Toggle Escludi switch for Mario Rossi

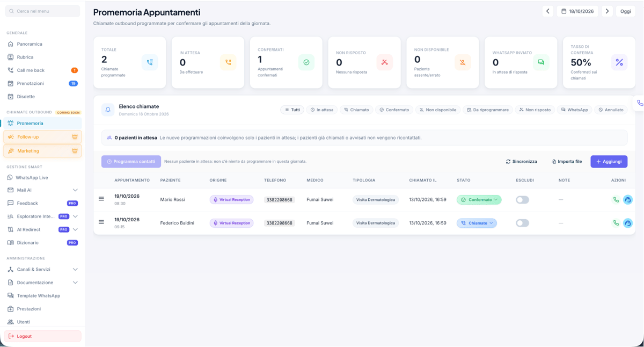point(522,200)
